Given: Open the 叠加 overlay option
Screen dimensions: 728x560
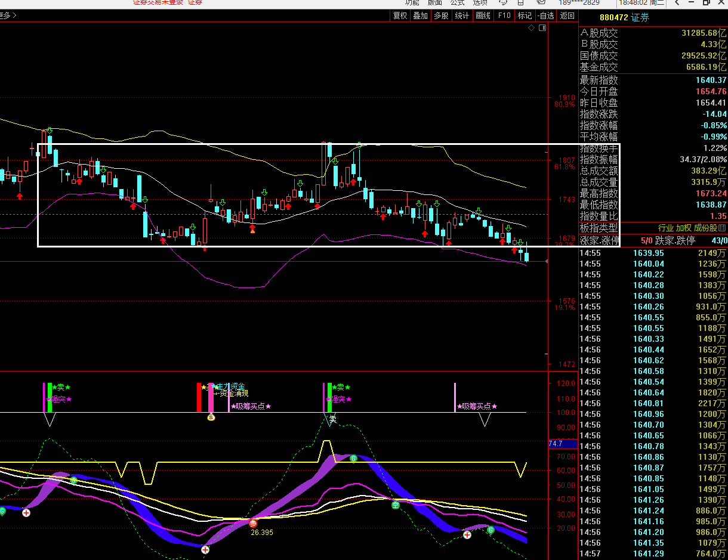Looking at the screenshot, I should pos(421,16).
